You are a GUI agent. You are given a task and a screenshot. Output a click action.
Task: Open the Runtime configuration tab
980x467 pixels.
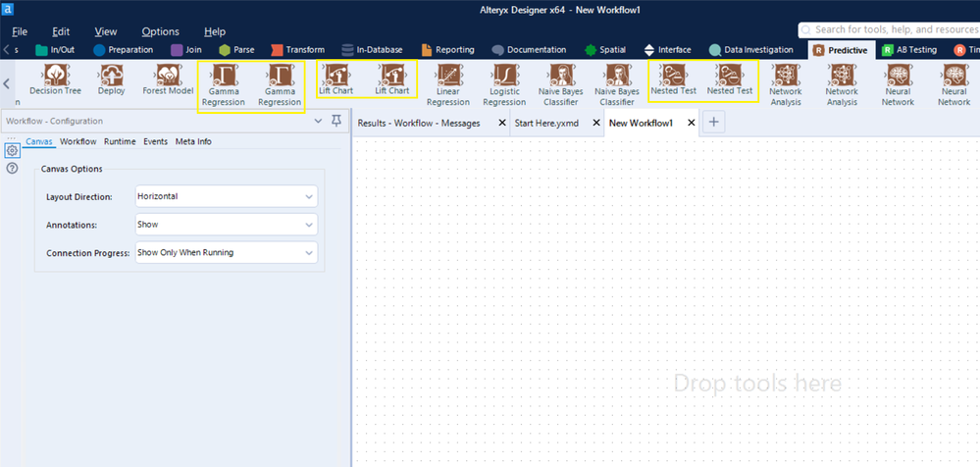pos(120,142)
